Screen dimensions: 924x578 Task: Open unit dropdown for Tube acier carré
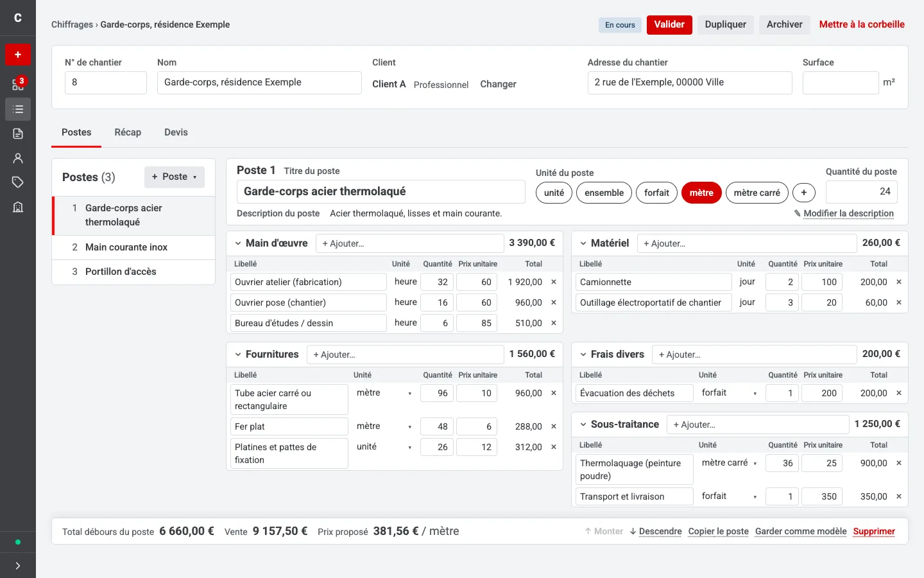(383, 393)
